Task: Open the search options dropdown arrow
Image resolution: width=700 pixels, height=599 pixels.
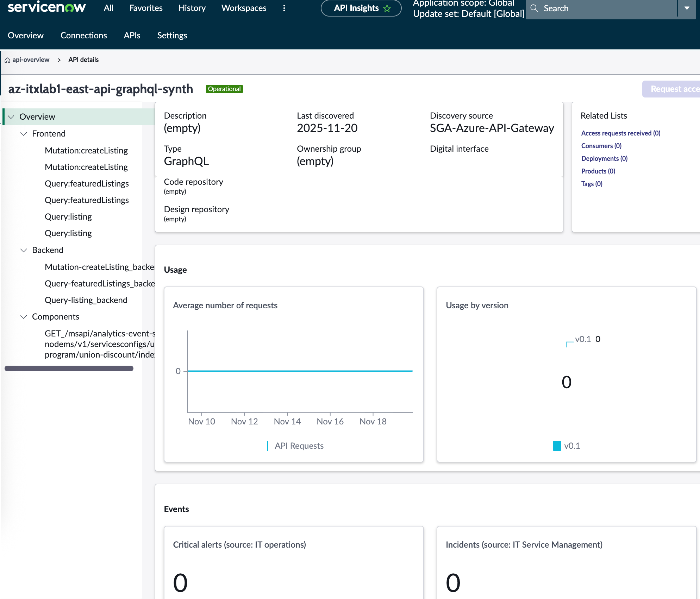Action: point(687,8)
